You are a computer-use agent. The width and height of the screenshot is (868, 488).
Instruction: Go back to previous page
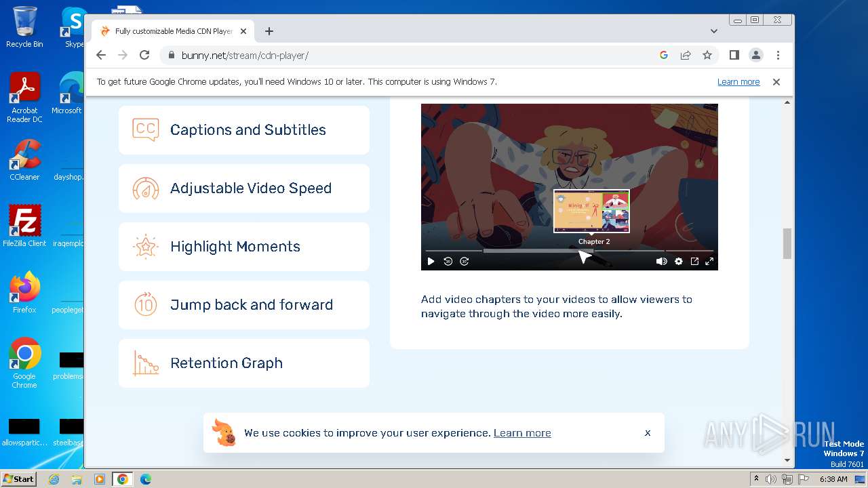click(101, 56)
